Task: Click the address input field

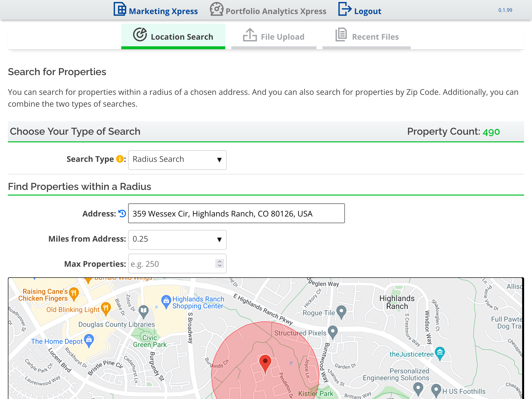Action: click(x=236, y=213)
